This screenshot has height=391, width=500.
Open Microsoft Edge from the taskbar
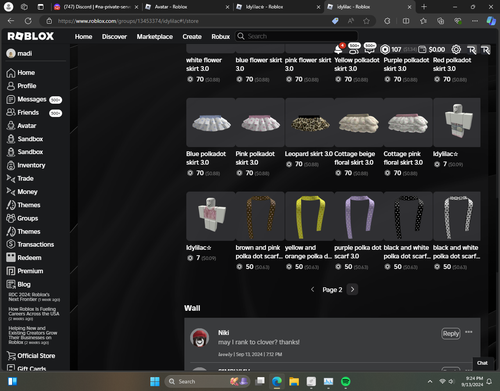coord(277,381)
